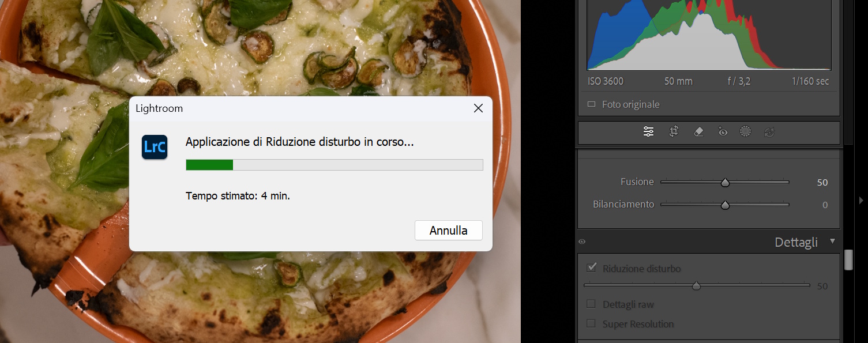Select the Red Eye correction tool
The height and width of the screenshot is (343, 868).
pyautogui.click(x=723, y=132)
